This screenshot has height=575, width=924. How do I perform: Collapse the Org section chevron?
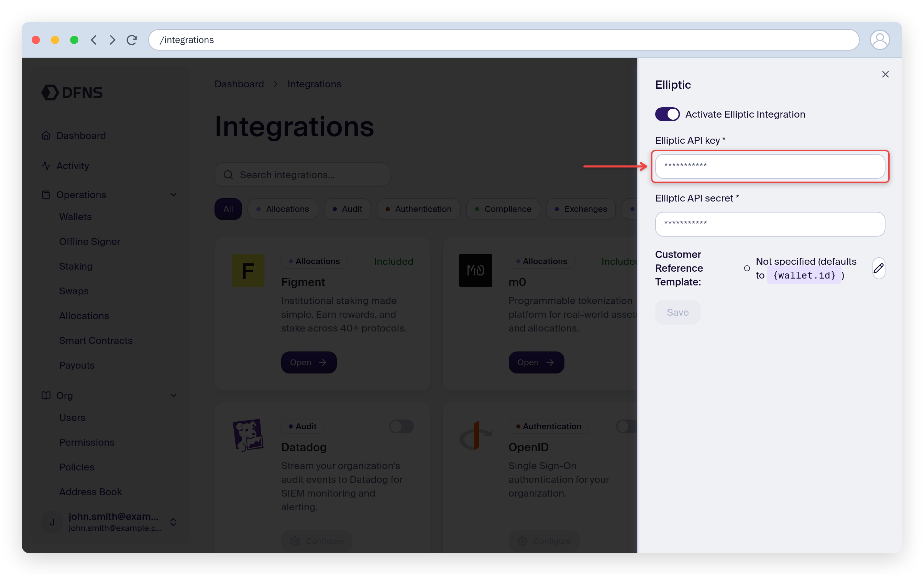[x=173, y=395]
